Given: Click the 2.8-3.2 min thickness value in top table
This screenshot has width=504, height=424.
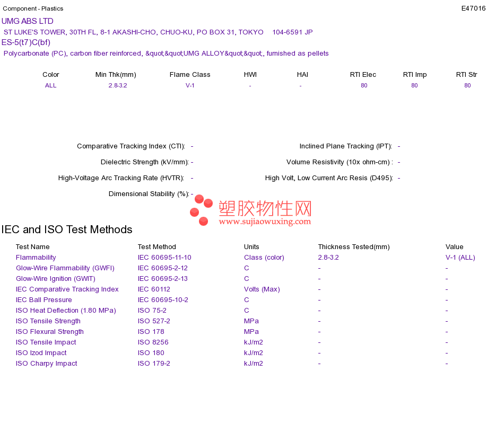Looking at the screenshot, I should point(118,85).
